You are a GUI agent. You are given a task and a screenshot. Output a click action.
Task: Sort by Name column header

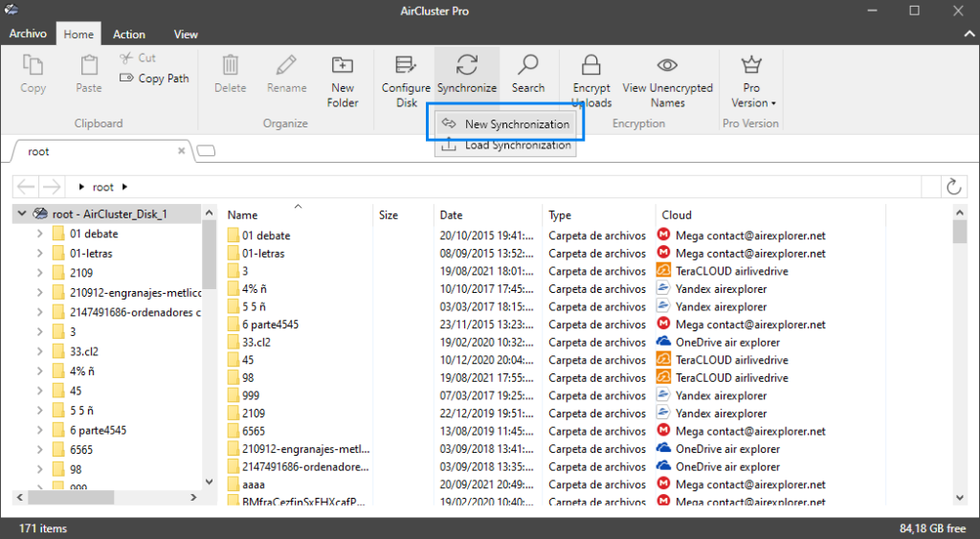pyautogui.click(x=242, y=215)
